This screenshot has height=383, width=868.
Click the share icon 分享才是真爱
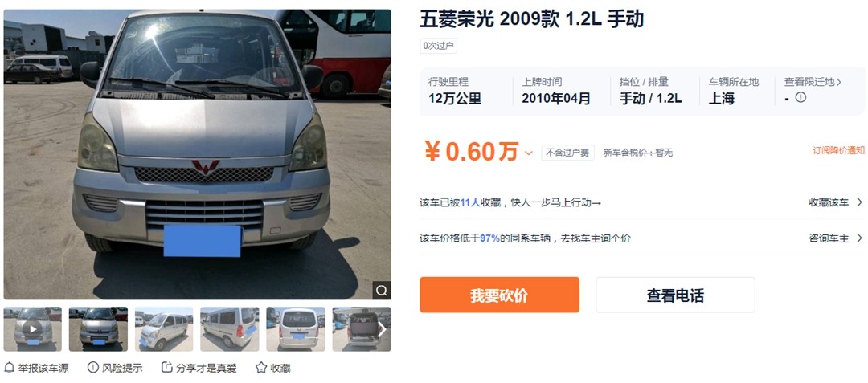pos(166,368)
